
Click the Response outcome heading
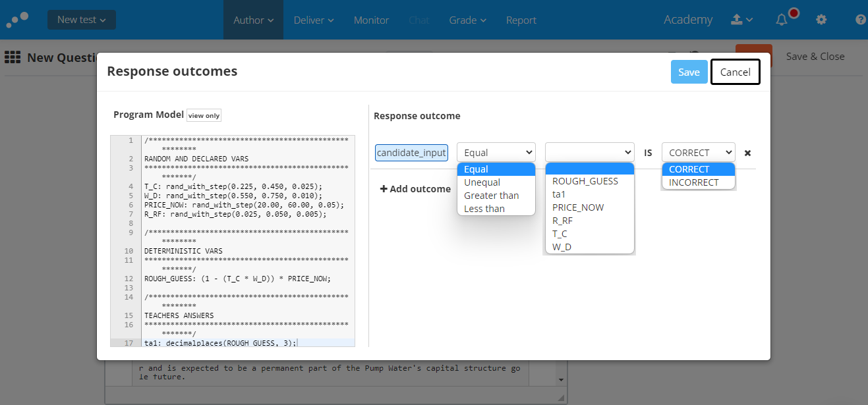click(417, 116)
